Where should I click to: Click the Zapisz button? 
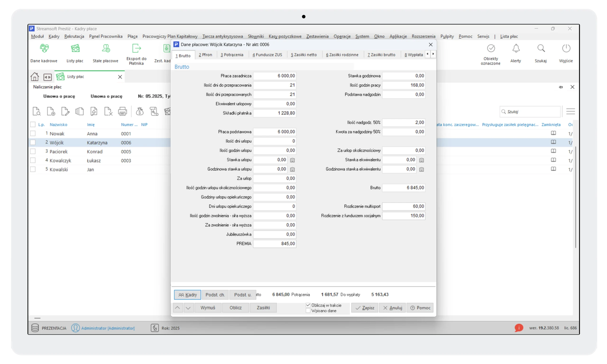(x=364, y=308)
